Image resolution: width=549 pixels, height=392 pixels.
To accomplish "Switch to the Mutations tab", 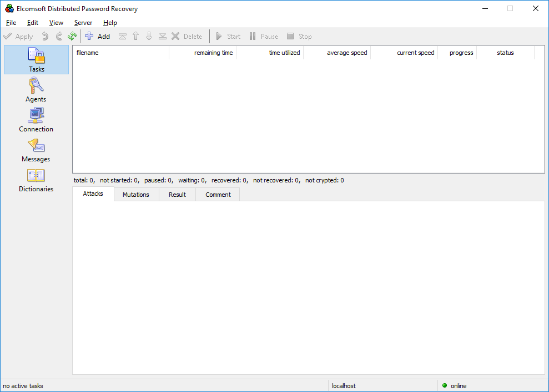I will click(136, 195).
